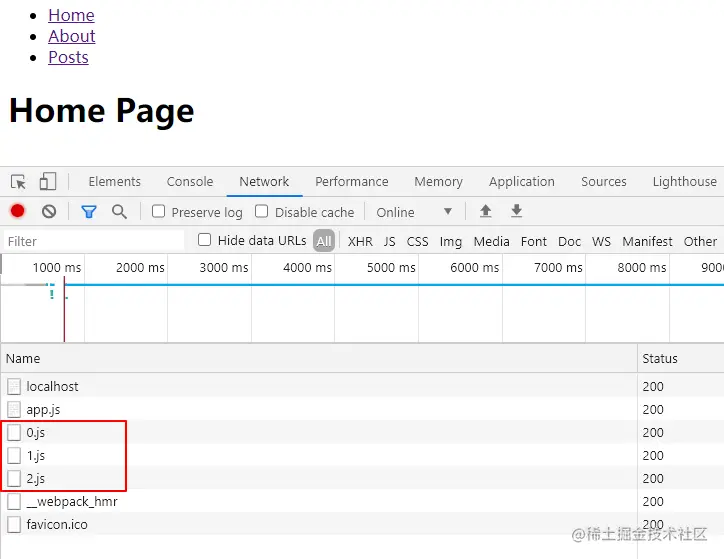Switch to the Console tab
Viewport: 724px width, 559px height.
(x=190, y=181)
